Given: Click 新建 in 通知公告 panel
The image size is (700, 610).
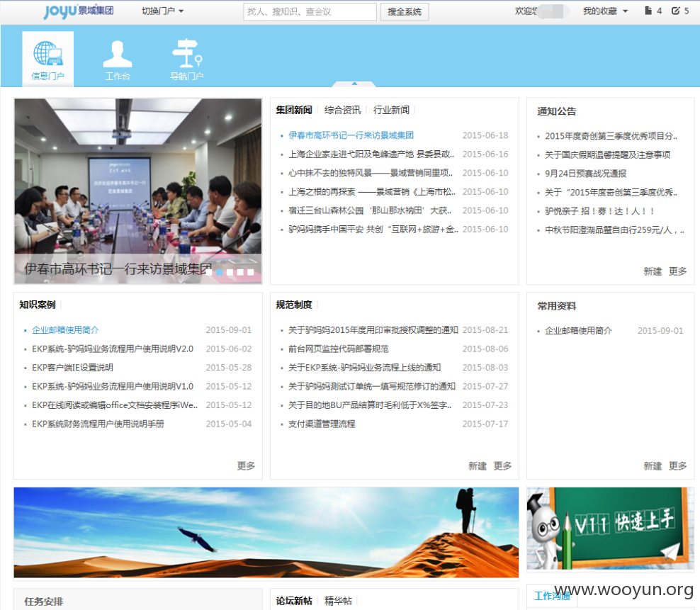Looking at the screenshot, I should (x=653, y=271).
